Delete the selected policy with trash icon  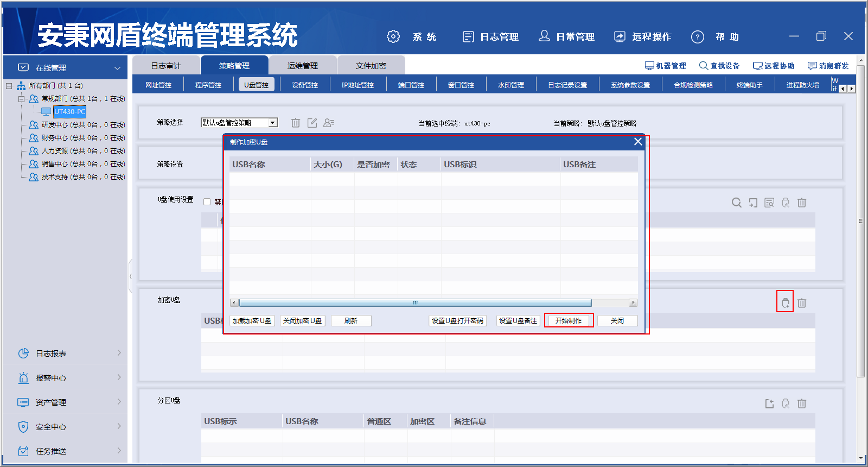296,123
